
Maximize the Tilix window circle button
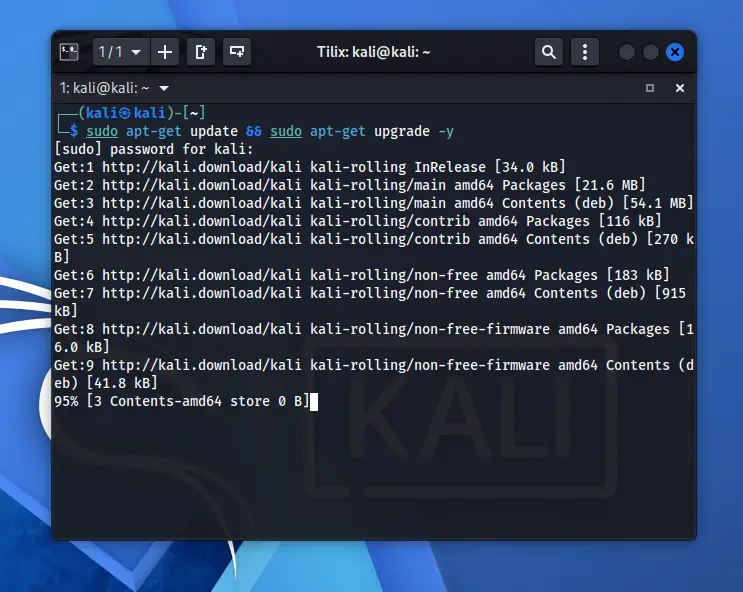point(651,52)
